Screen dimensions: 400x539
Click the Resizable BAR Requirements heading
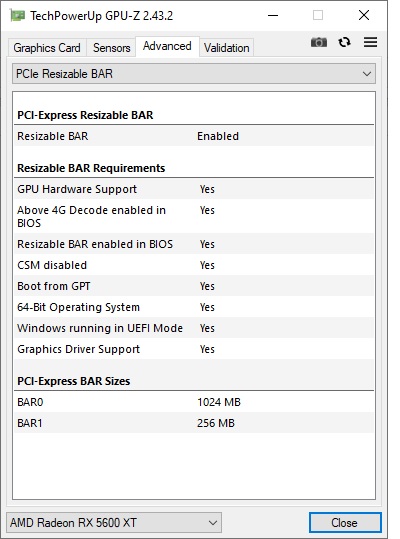click(x=91, y=168)
